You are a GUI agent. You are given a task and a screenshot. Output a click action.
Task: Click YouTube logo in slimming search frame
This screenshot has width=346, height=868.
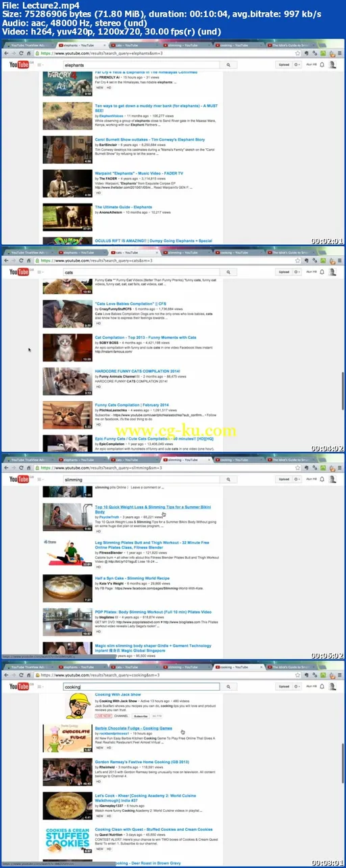[18, 479]
